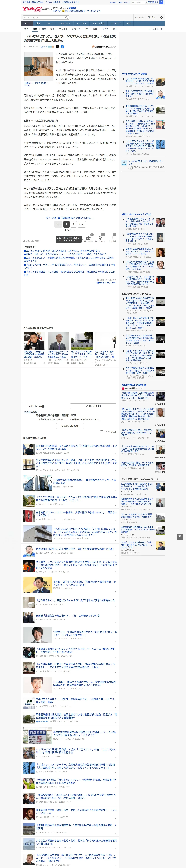186x868 pixels.
Task: Open the 速報 tab
Action: [38, 24]
